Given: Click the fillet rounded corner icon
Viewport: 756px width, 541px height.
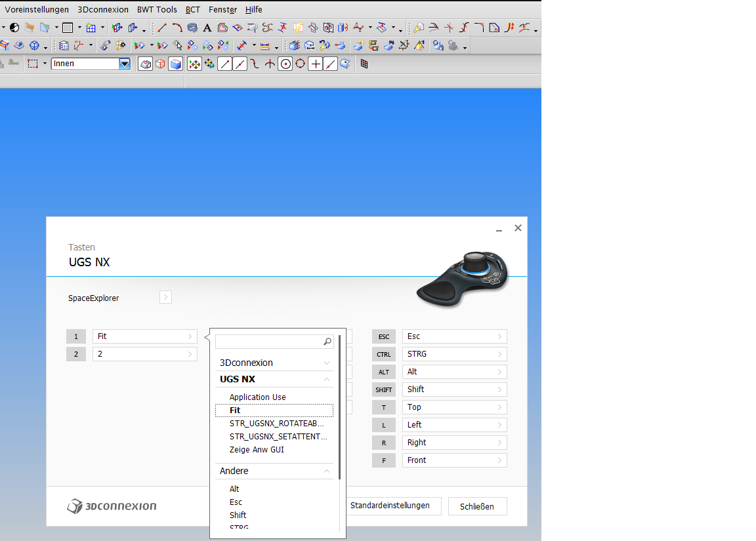Looking at the screenshot, I should point(479,28).
